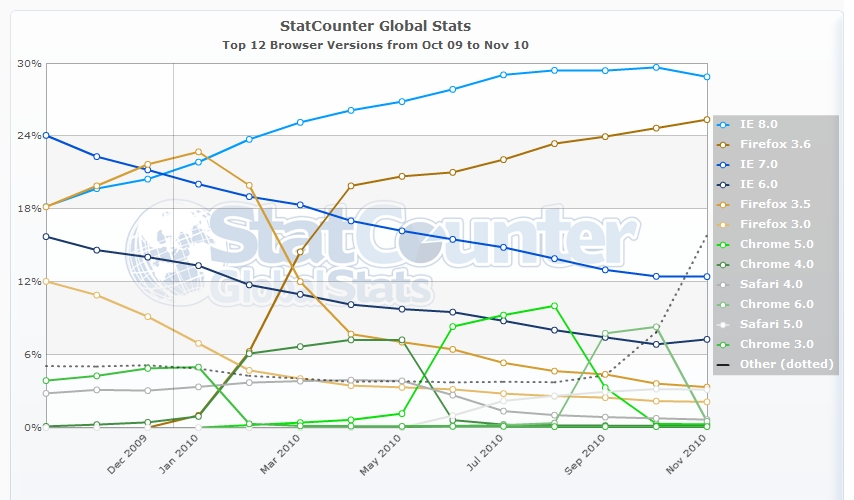Click the Mar 2010 x-axis label
The width and height of the screenshot is (854, 500).
[x=283, y=462]
